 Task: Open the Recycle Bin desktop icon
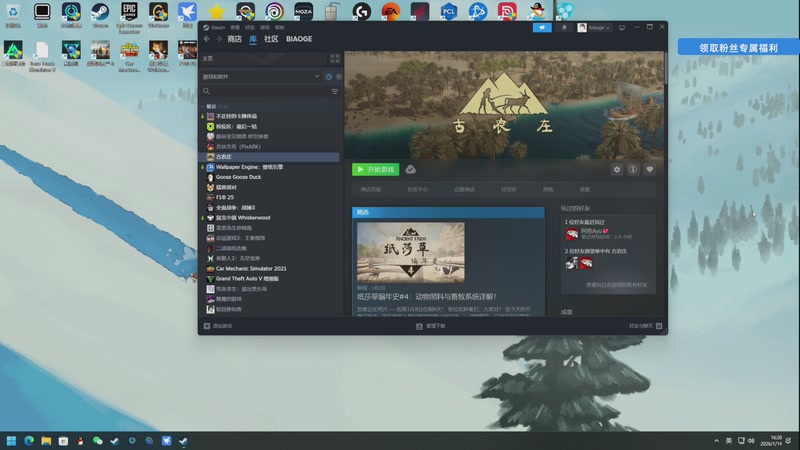pyautogui.click(x=13, y=15)
